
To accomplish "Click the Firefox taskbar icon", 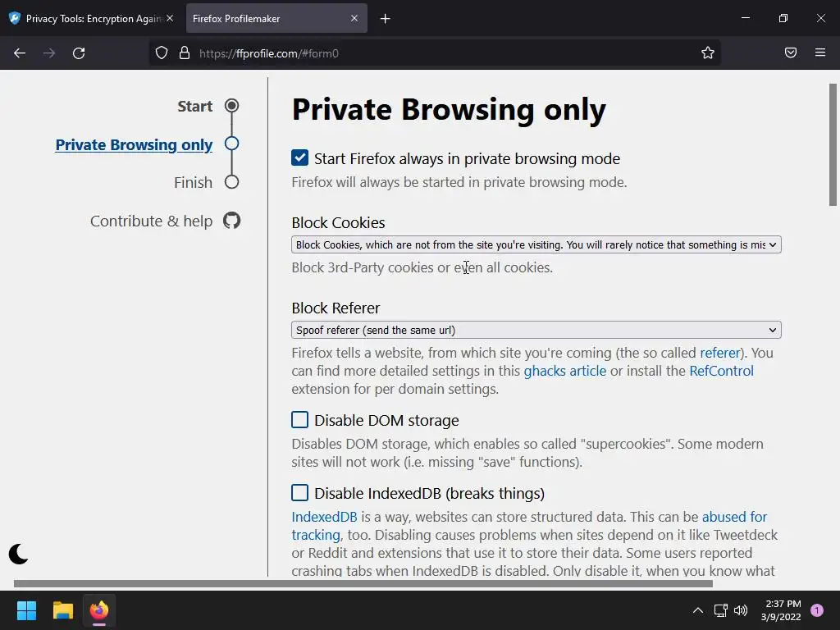I will point(99,610).
